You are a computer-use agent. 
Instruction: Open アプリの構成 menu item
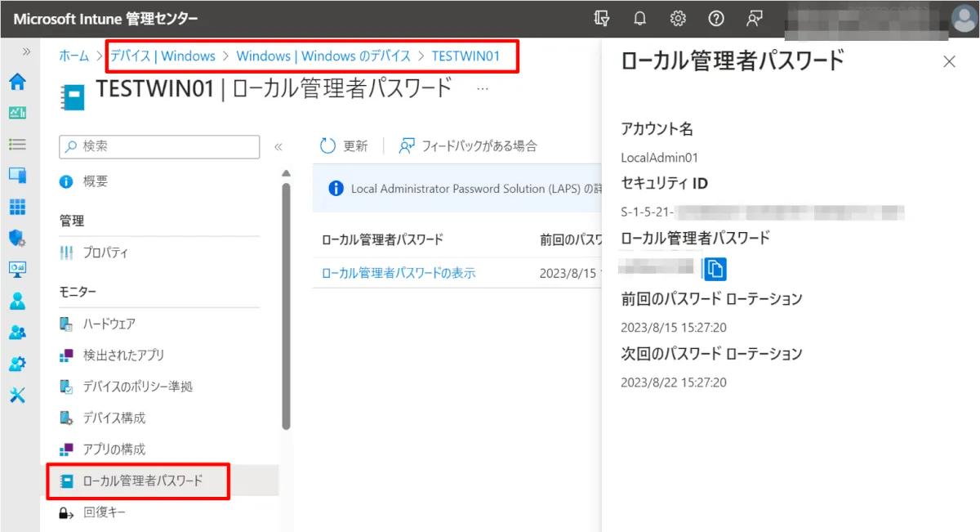click(103, 449)
